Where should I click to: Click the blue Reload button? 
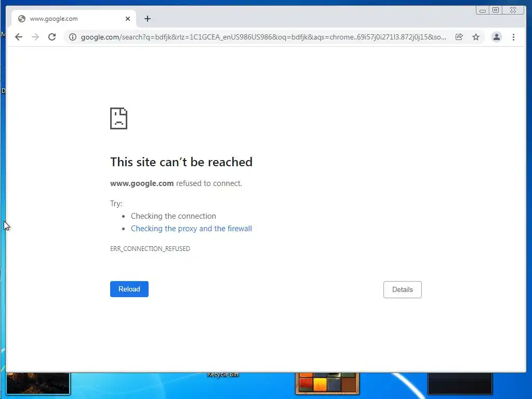point(129,289)
